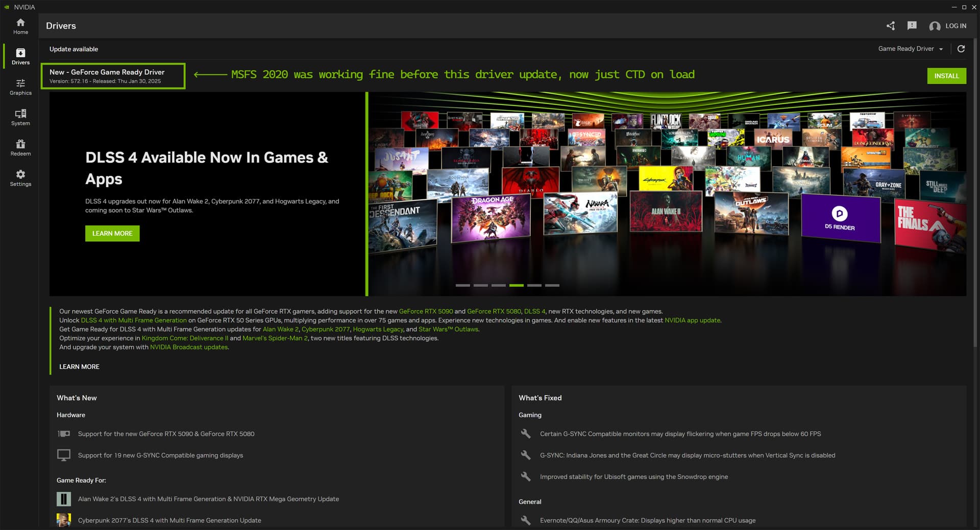The image size is (980, 530).
Task: Click wrench icon beside G-SYNC flickering fix
Action: (x=526, y=434)
